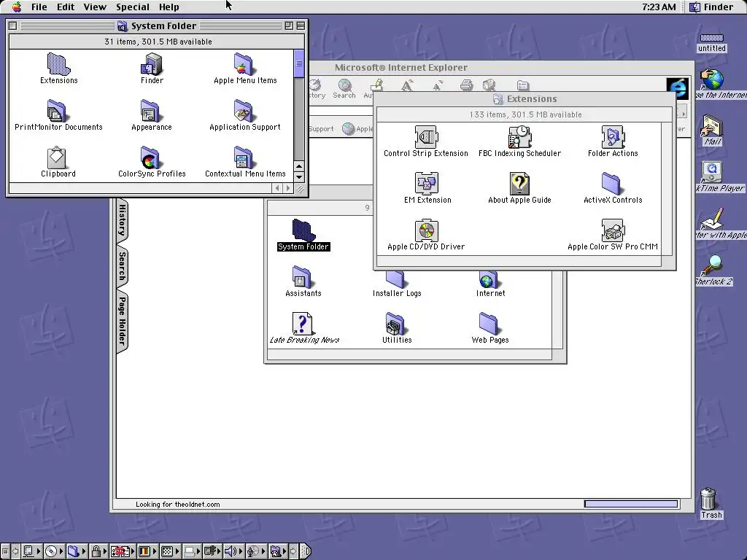This screenshot has height=560, width=747.
Task: Select the Finder file icon in System Folder
Action: (152, 64)
